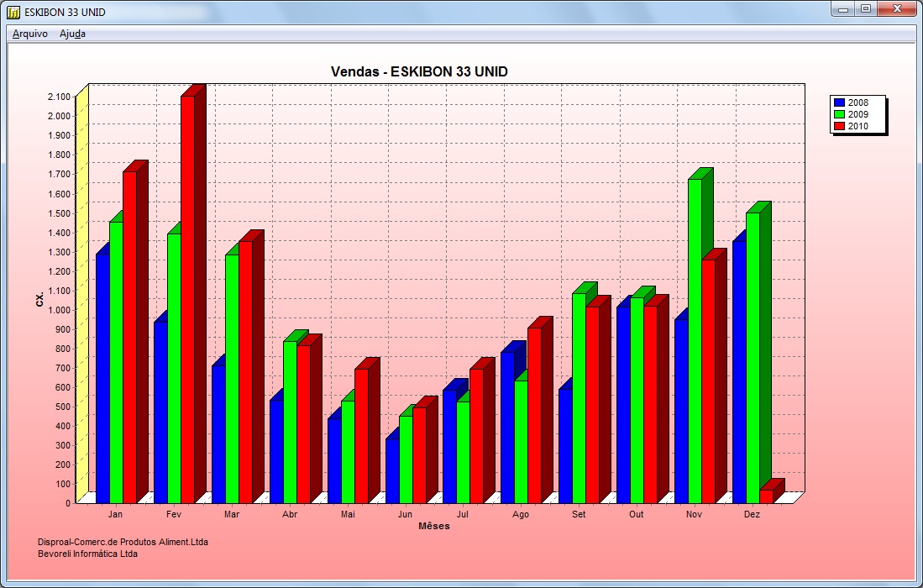Select the 2008 legend label
Image resolution: width=923 pixels, height=588 pixels.
click(858, 103)
